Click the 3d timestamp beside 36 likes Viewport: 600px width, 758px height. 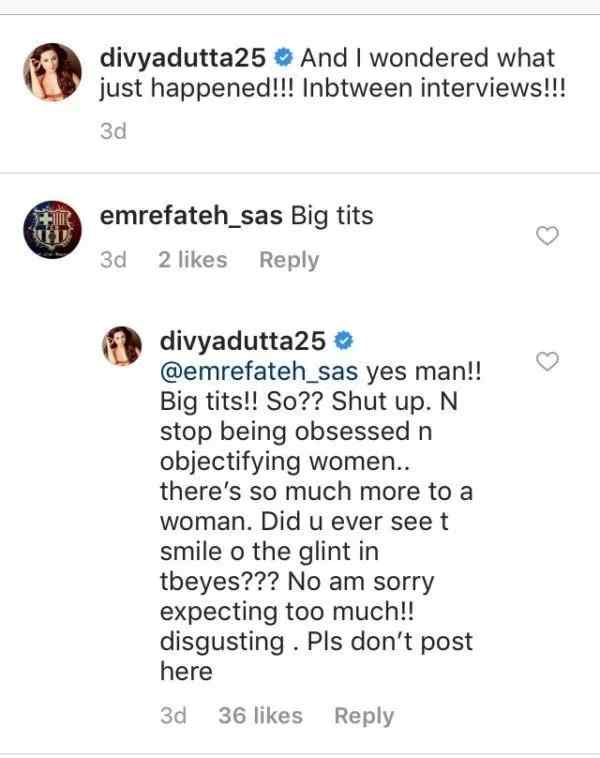(x=173, y=716)
